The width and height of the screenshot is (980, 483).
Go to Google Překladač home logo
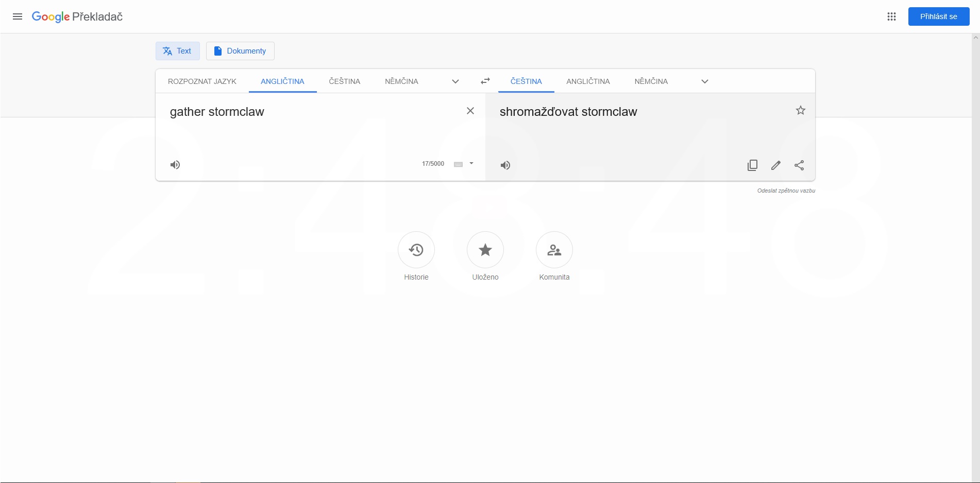77,16
